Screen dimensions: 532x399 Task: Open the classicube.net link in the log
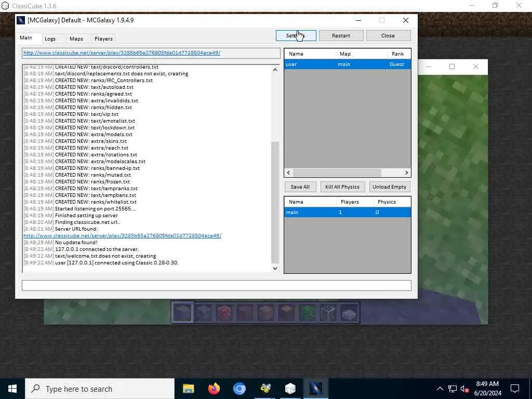click(x=123, y=235)
